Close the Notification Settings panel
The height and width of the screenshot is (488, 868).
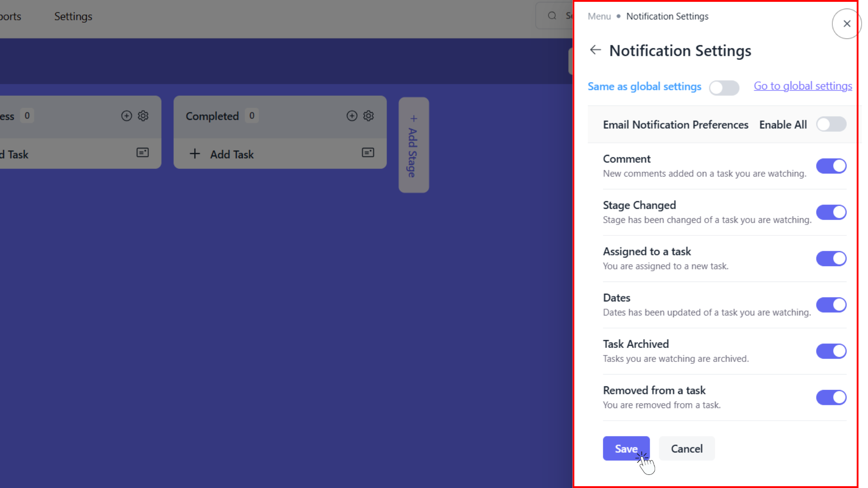click(x=846, y=23)
